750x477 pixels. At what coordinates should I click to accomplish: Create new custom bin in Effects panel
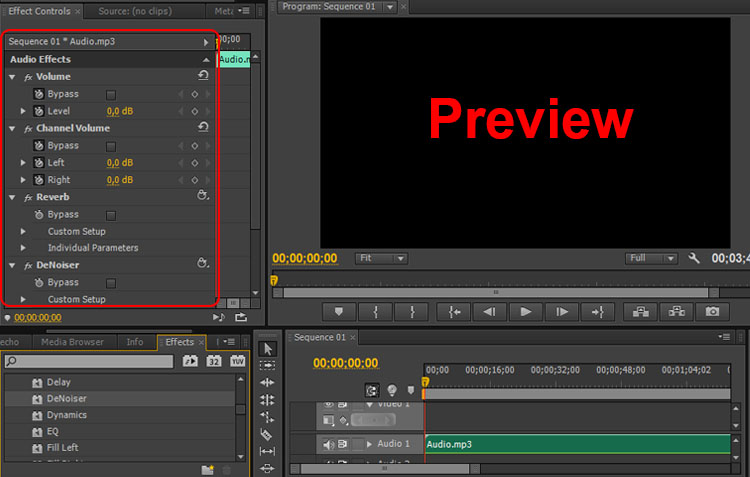pos(208,470)
